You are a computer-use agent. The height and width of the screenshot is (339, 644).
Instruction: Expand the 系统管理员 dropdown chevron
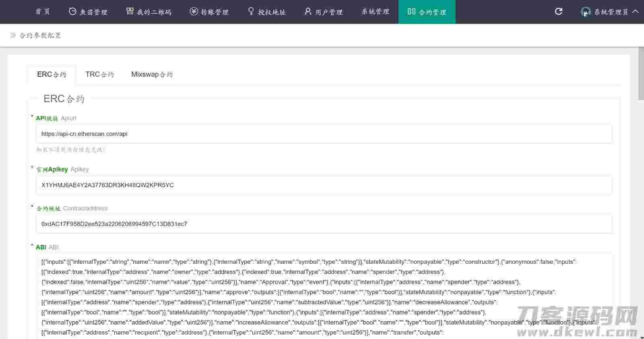point(636,12)
